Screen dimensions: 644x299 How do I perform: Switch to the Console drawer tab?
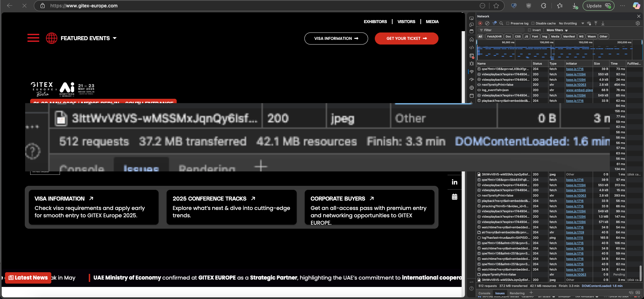484,293
